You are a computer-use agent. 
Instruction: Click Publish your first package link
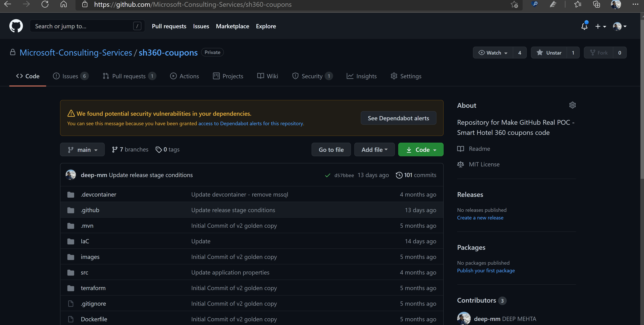[486, 270]
